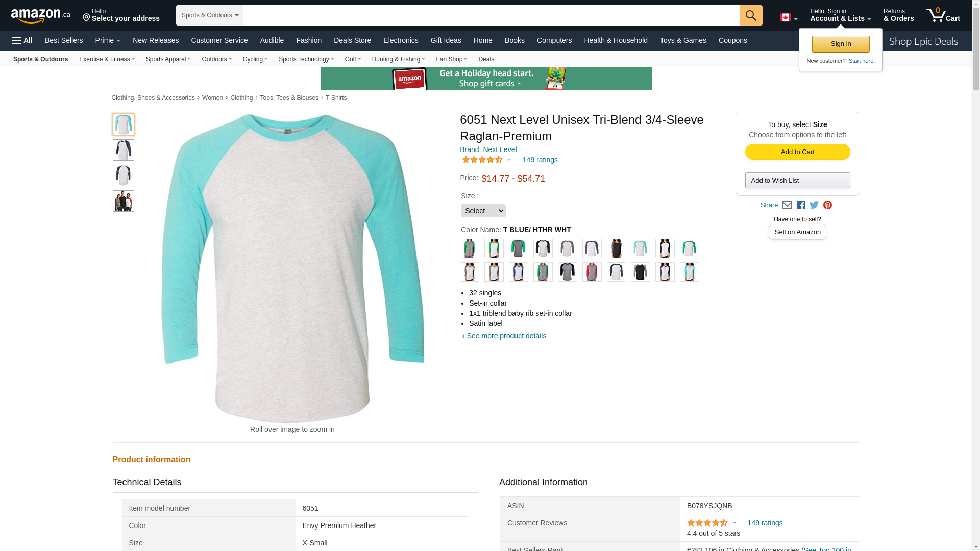Image resolution: width=980 pixels, height=551 pixels.
Task: Click the Add to Cart button
Action: (x=797, y=152)
